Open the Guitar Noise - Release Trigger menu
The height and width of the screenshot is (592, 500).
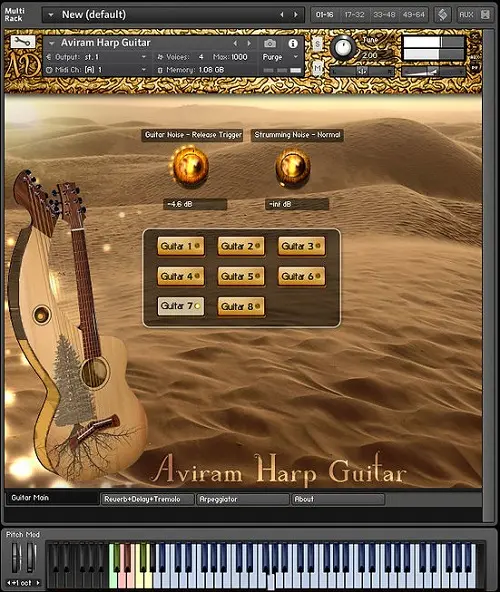[193, 135]
